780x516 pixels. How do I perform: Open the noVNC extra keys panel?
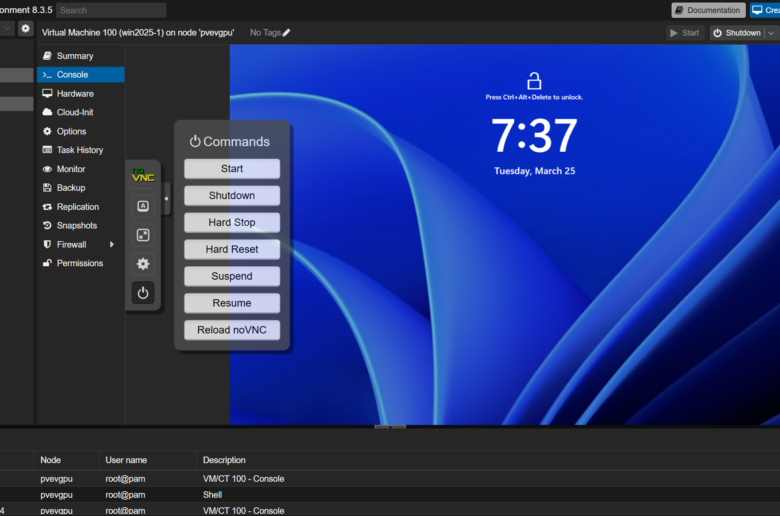143,206
